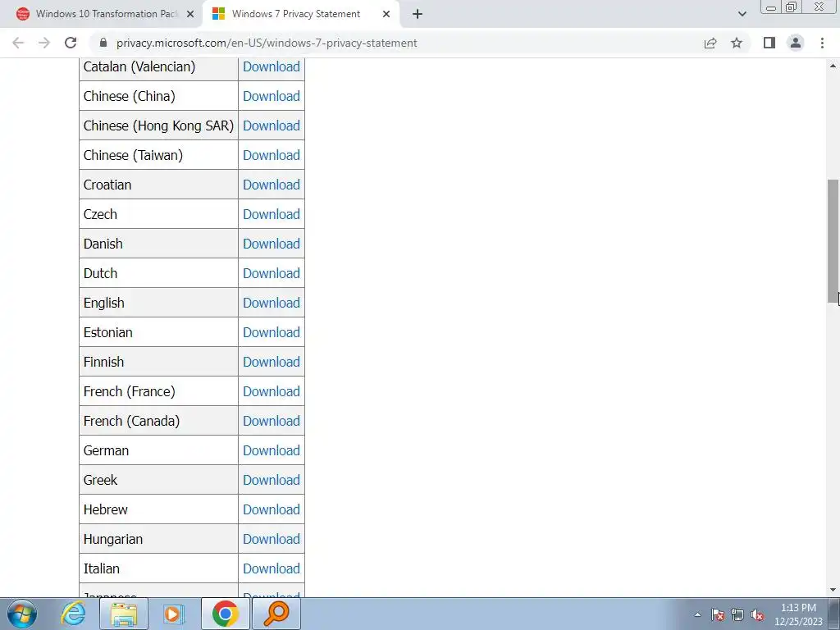Open the taskbar clock and date
840x630 pixels.
[798, 614]
